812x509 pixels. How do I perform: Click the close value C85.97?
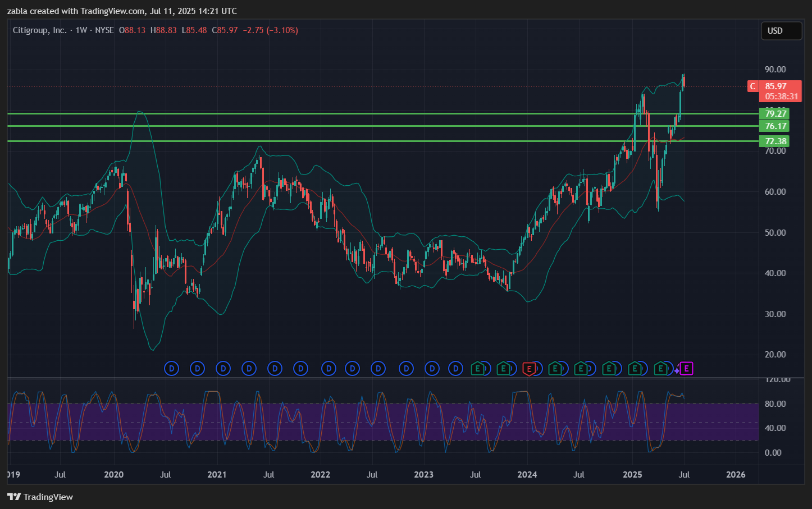225,30
